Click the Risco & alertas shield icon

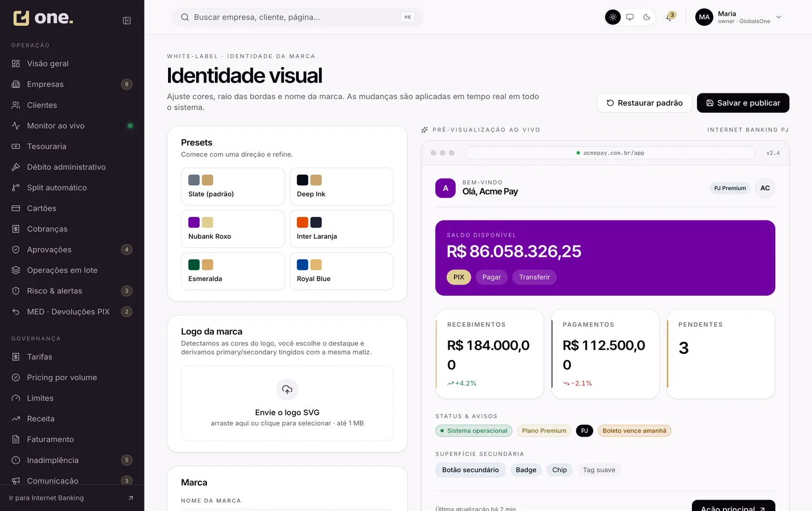point(16,291)
